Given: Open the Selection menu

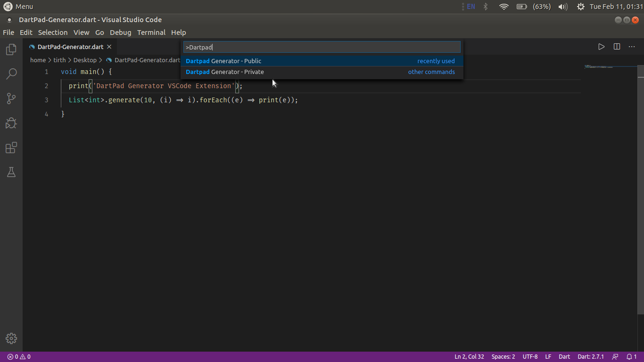Looking at the screenshot, I should (x=53, y=33).
